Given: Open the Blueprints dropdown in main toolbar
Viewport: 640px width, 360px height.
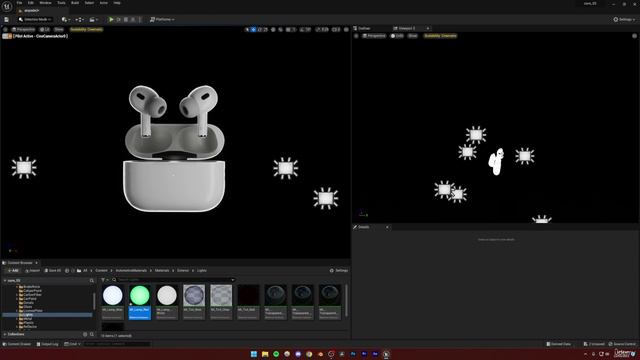Looking at the screenshot, I should coord(80,19).
